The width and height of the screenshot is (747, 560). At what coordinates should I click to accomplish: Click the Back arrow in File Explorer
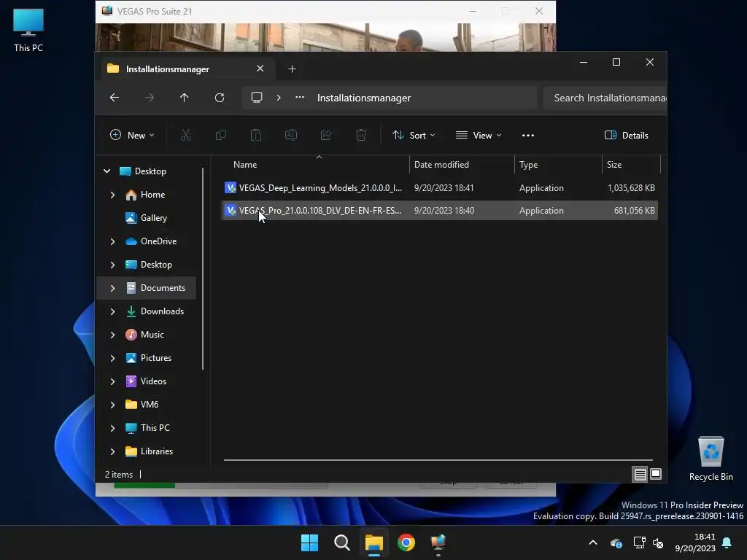click(x=115, y=98)
